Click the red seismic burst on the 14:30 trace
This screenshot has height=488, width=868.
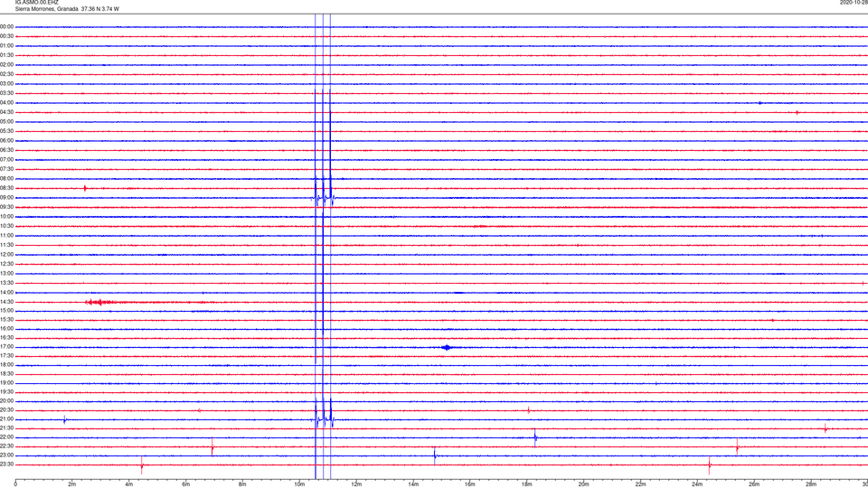[x=100, y=302]
